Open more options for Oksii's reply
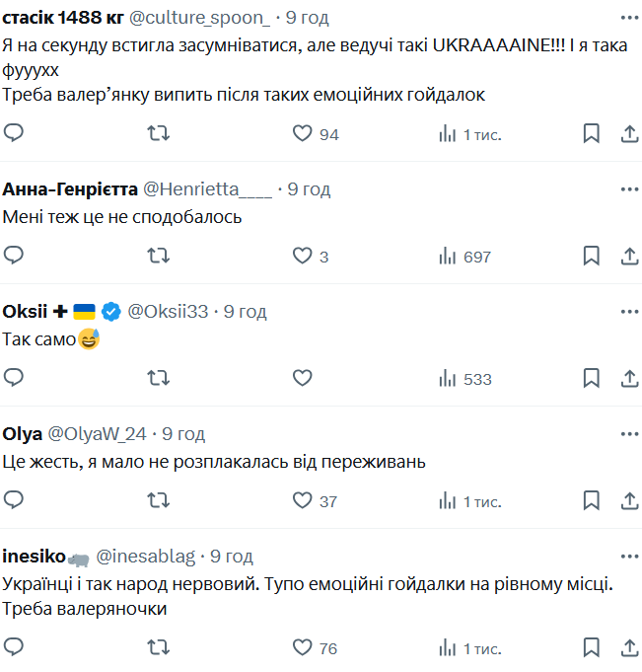Image resolution: width=642 pixels, height=672 pixels. pos(628,311)
